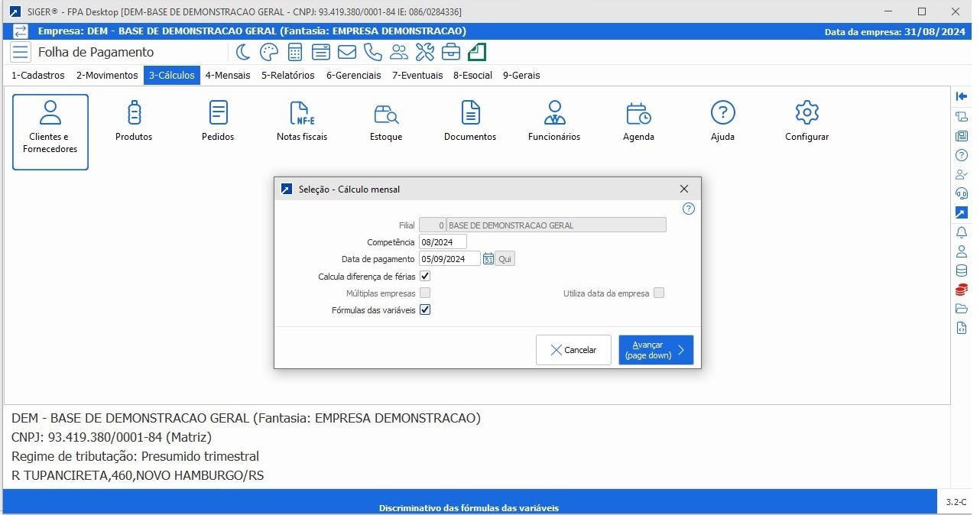Open the 8-Esocial menu
This screenshot has height=515, width=980.
pos(472,76)
